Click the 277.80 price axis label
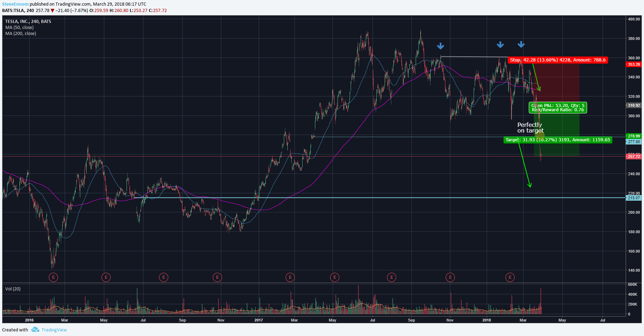The image size is (644, 336). [x=634, y=142]
